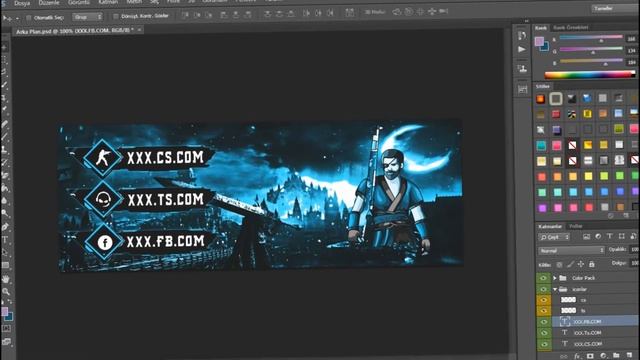
Task: Create a new group folder icon
Action: click(616, 356)
